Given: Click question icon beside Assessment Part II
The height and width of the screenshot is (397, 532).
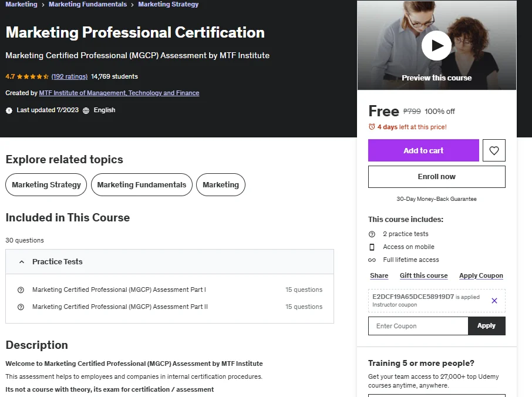Looking at the screenshot, I should pos(21,307).
